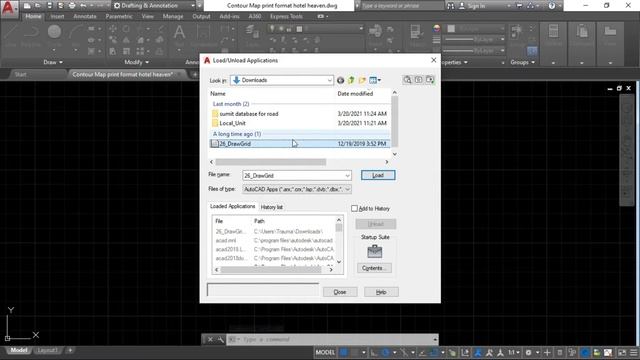
Task: Collapse the Last month (2) group
Action: pos(231,104)
